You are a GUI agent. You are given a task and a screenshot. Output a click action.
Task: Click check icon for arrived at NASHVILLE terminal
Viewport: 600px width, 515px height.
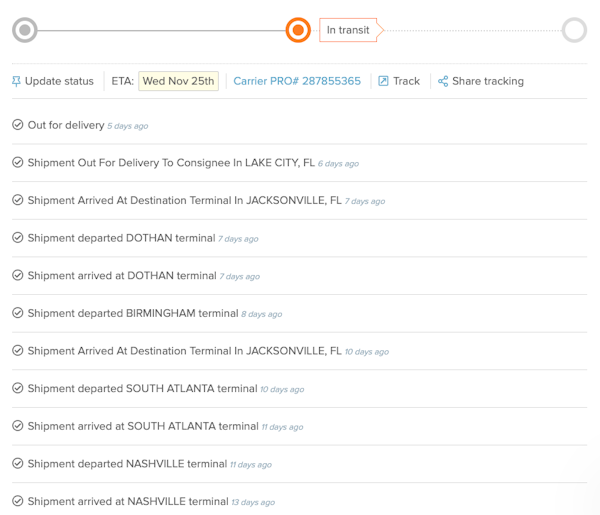pyautogui.click(x=18, y=501)
